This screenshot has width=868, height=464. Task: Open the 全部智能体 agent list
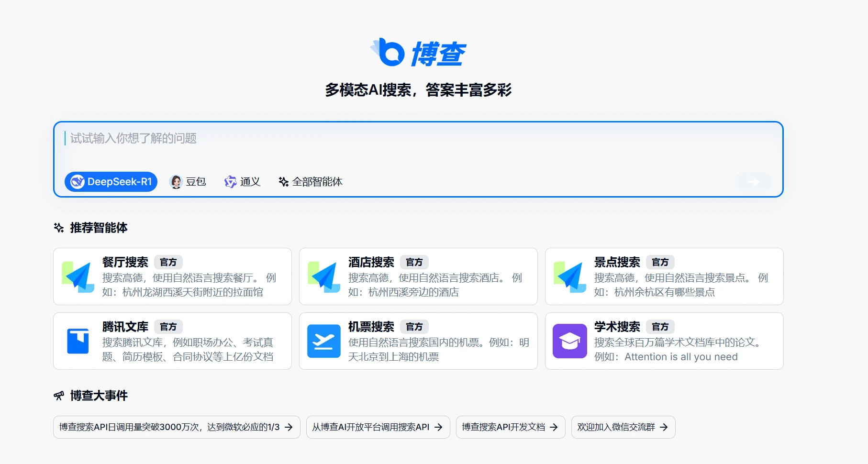pos(311,182)
